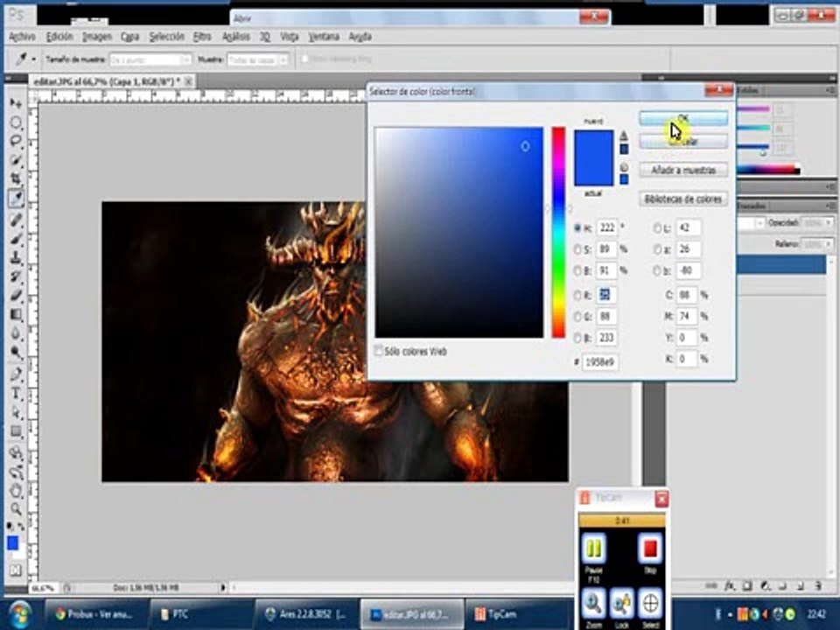Screen dimensions: 840x630
Task: Select the Hand tool
Action: tap(16, 491)
